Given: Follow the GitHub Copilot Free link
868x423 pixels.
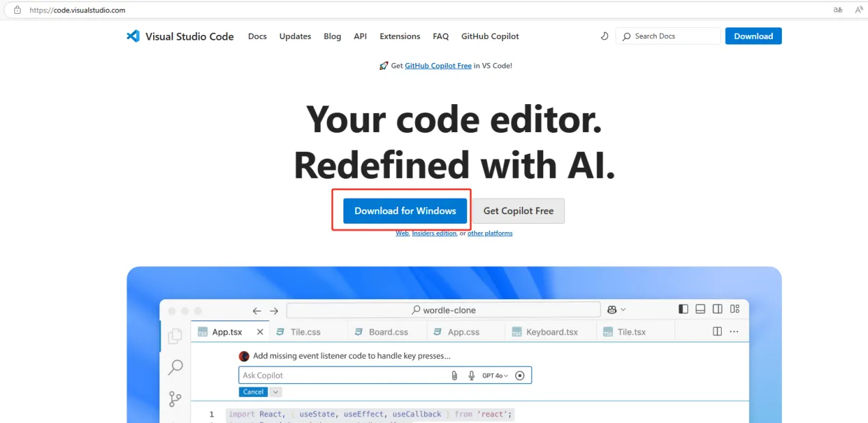Looking at the screenshot, I should (438, 66).
